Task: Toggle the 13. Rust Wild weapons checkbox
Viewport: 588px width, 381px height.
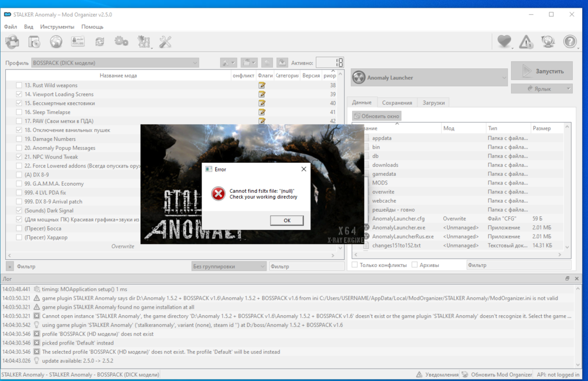Action: pyautogui.click(x=19, y=85)
